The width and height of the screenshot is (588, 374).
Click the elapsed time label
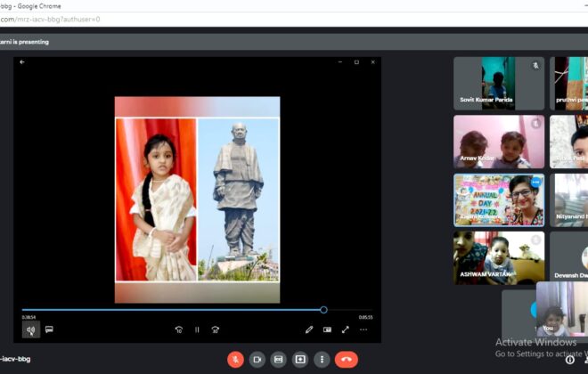(x=29, y=317)
